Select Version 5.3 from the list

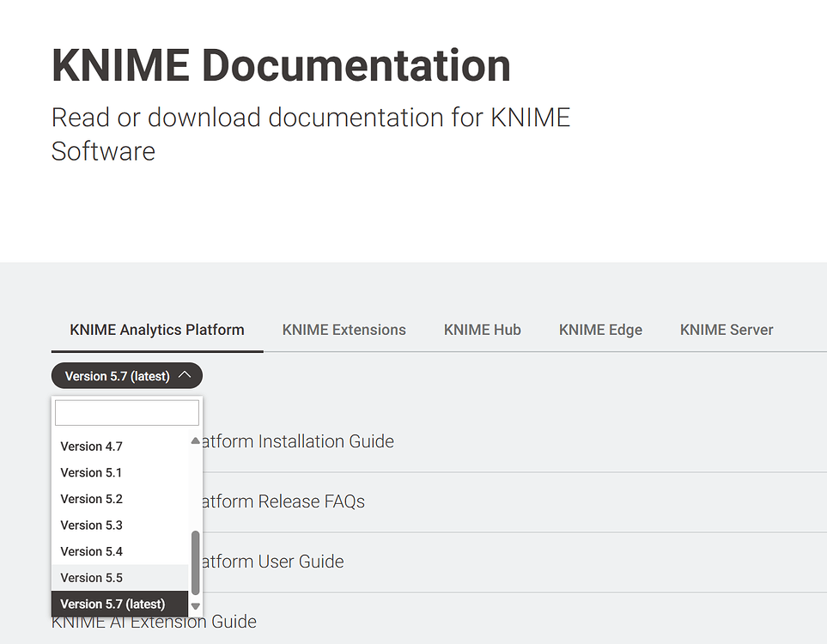click(x=91, y=525)
